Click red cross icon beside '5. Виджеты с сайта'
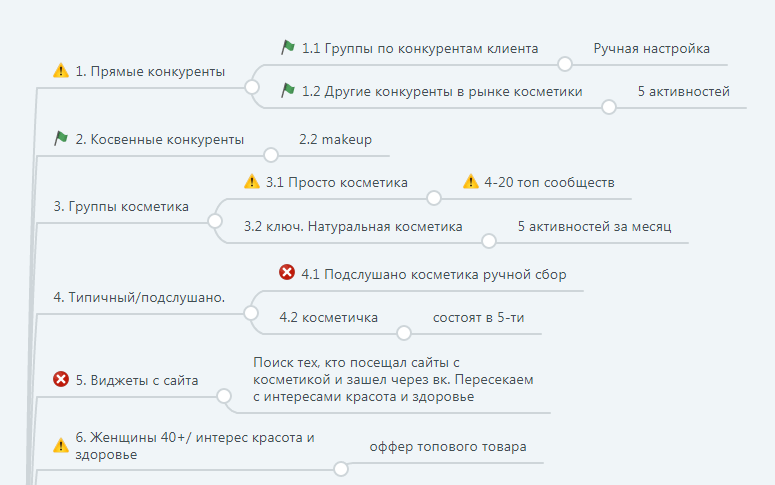The image size is (775, 485). point(61,380)
